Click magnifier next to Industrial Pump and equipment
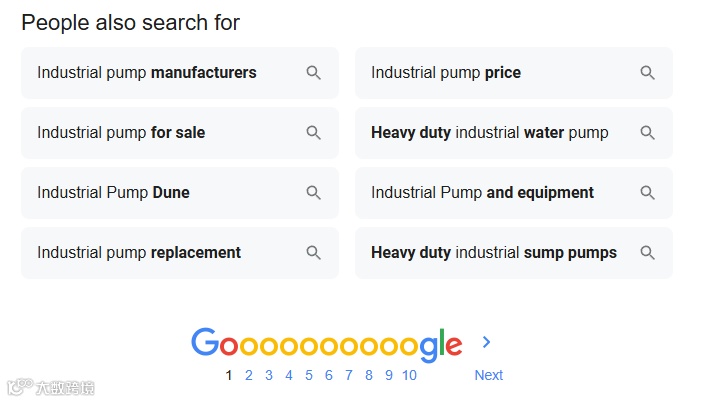 coord(647,193)
